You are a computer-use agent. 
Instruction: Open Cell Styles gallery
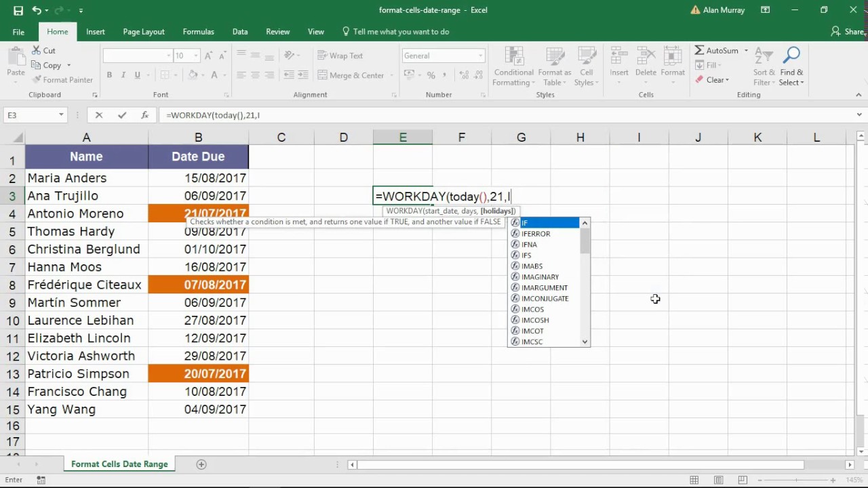pyautogui.click(x=586, y=66)
